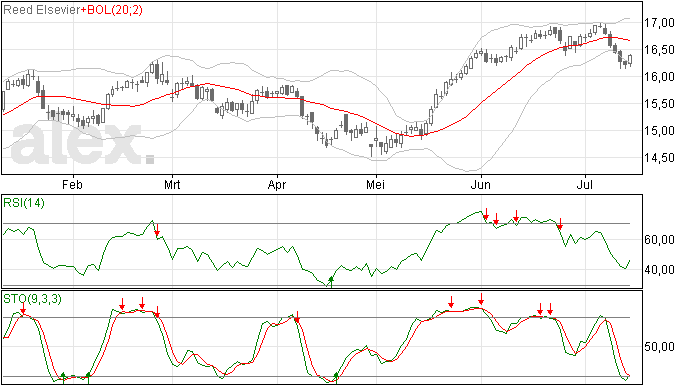The height and width of the screenshot is (387, 690).
Task: Click the 60,00 RSI axis value
Action: pyautogui.click(x=659, y=240)
